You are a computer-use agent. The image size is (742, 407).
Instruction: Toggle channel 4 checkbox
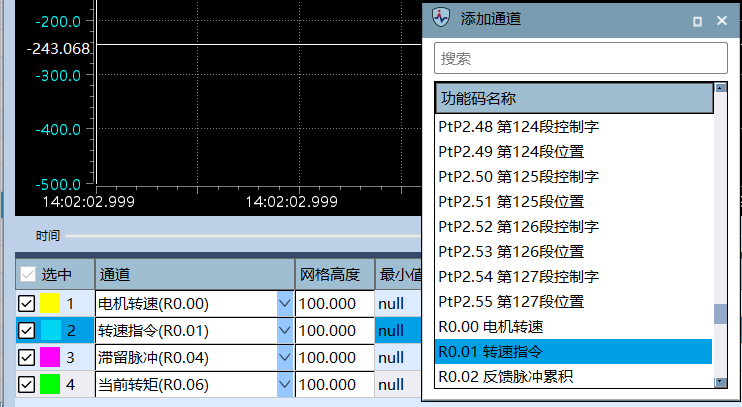[27, 384]
